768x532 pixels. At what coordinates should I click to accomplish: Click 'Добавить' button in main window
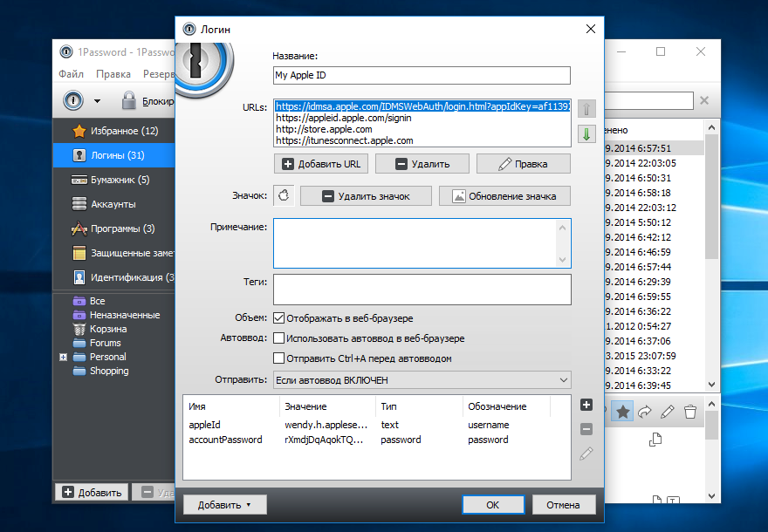[x=92, y=493]
